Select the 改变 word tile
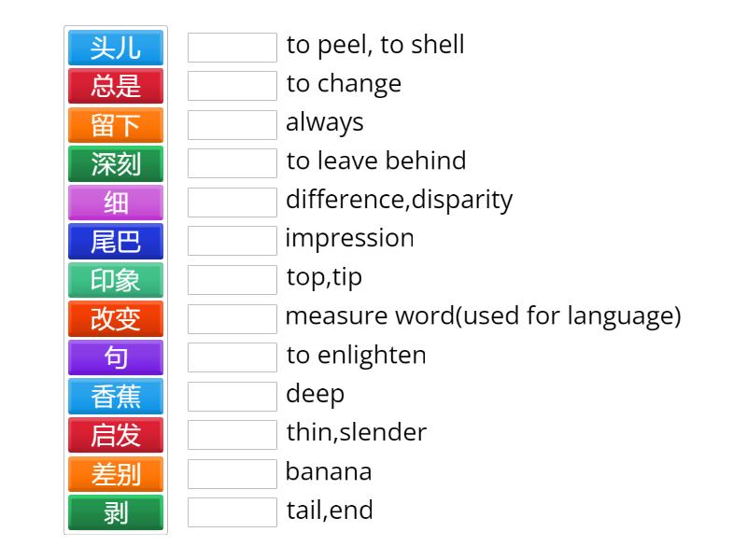 pos(116,319)
